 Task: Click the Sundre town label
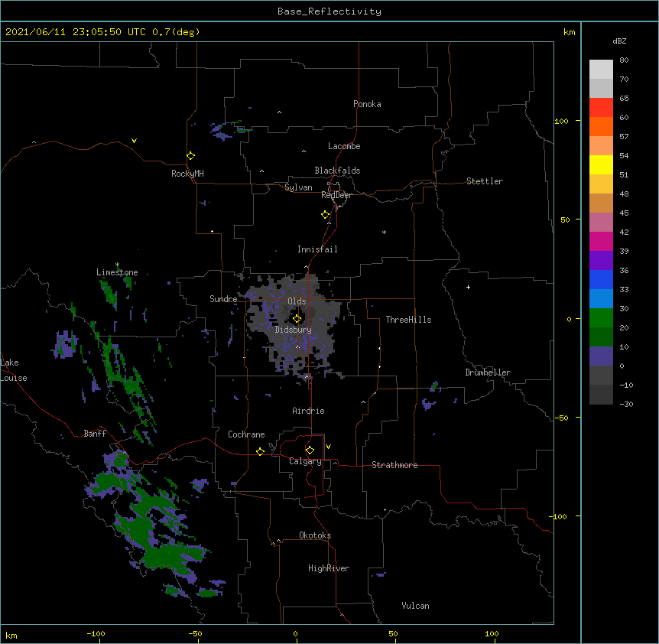point(223,299)
